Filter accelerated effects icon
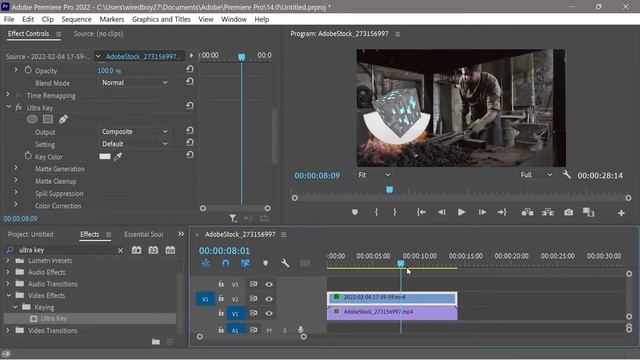This screenshot has height=360, width=640. [x=136, y=250]
